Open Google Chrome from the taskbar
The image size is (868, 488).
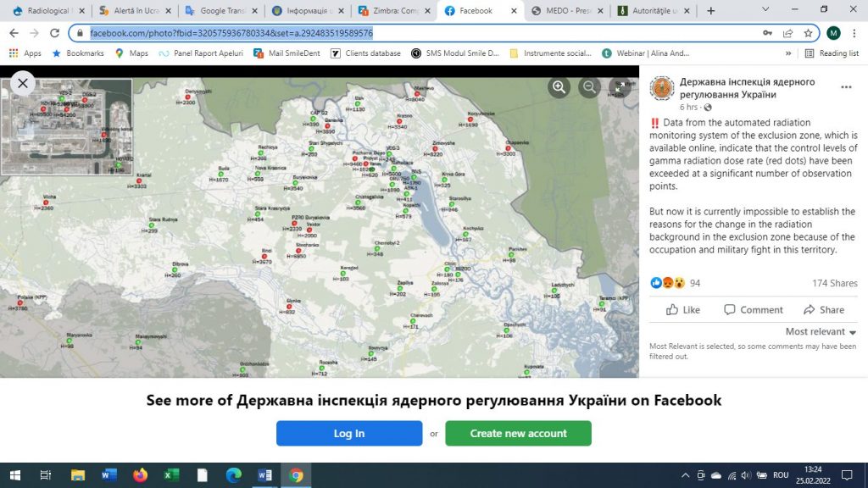point(296,475)
